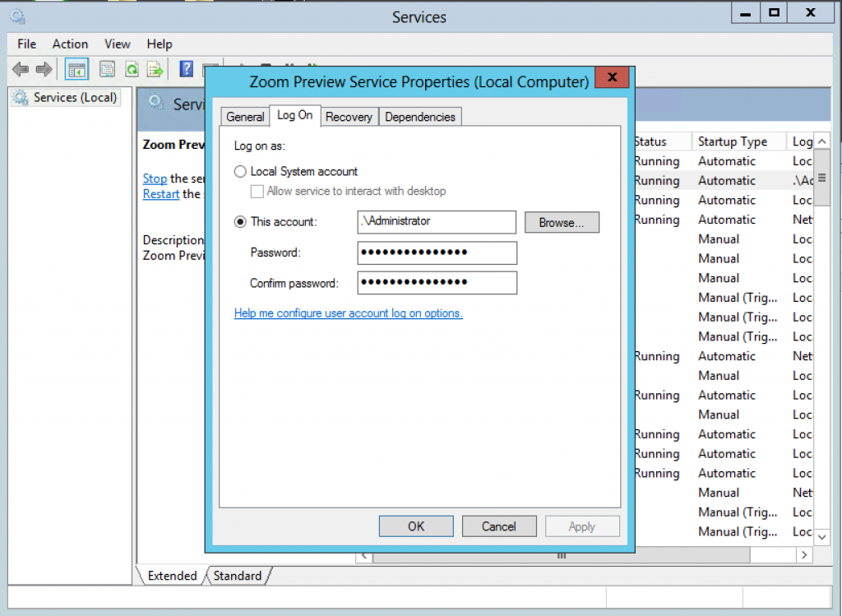Viewport: 842px width, 616px height.
Task: Select the Local System account option
Action: click(240, 171)
